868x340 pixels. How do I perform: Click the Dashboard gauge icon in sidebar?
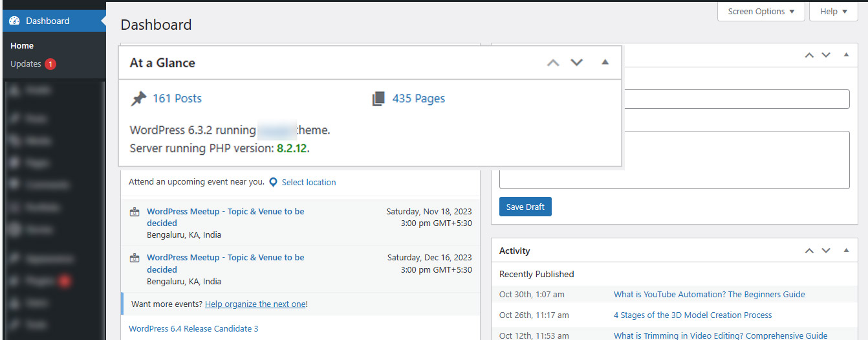15,21
